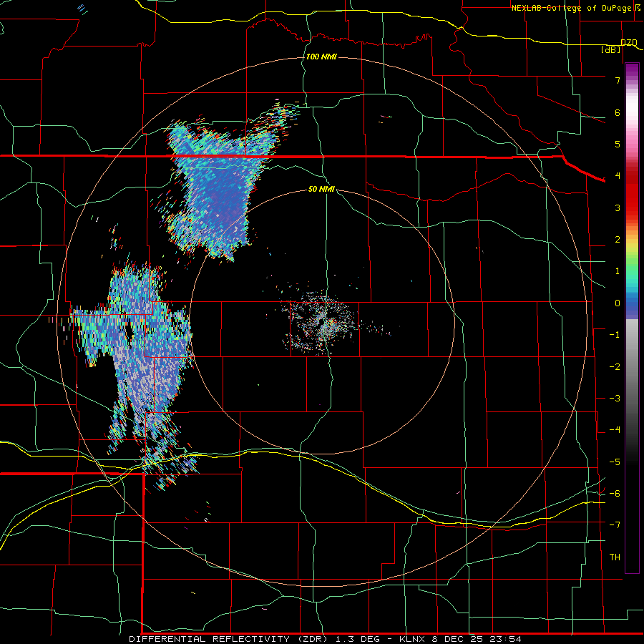The image size is (644, 644).
Task: Click the -3 value on color scale
Action: (x=615, y=398)
